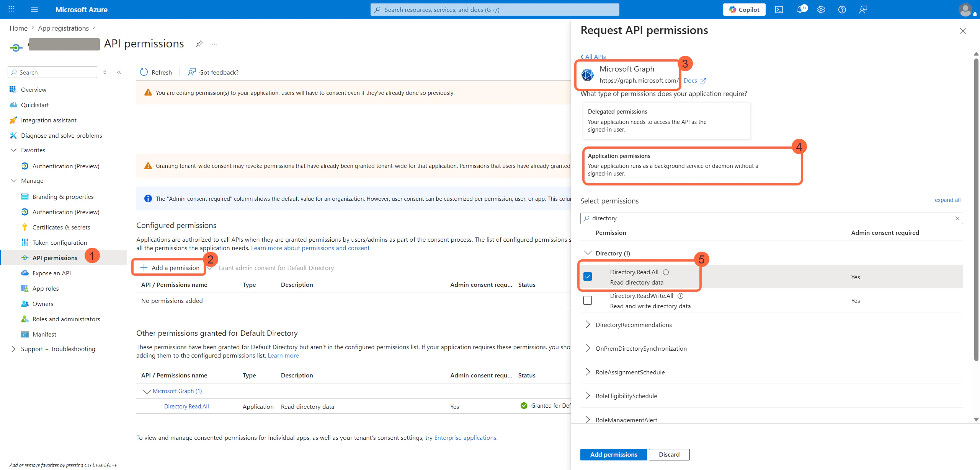The image size is (980, 470).
Task: Click the Discard button
Action: pyautogui.click(x=669, y=454)
